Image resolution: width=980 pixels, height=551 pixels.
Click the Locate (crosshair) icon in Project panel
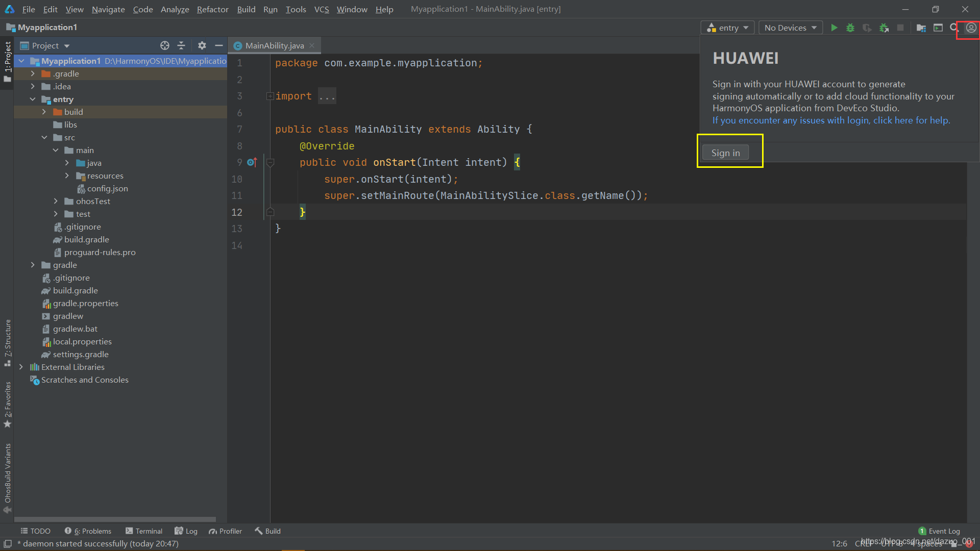coord(165,45)
